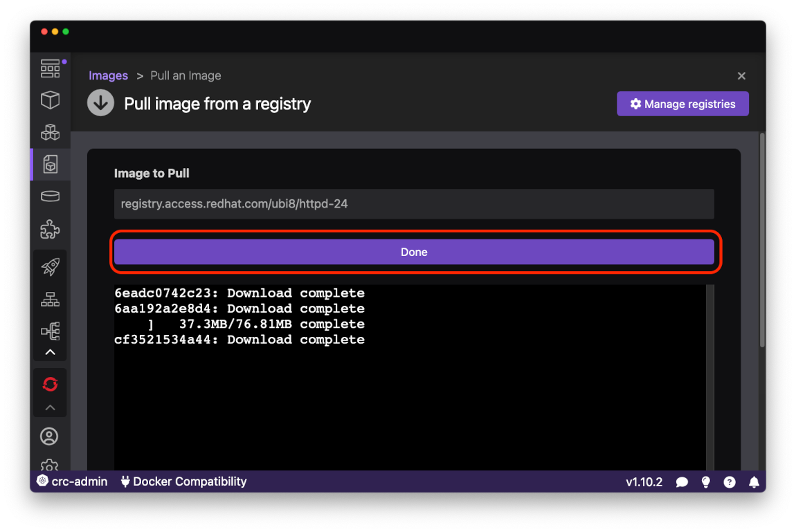The height and width of the screenshot is (532, 796).
Task: Click the lightbulb icon in the status bar
Action: point(705,481)
